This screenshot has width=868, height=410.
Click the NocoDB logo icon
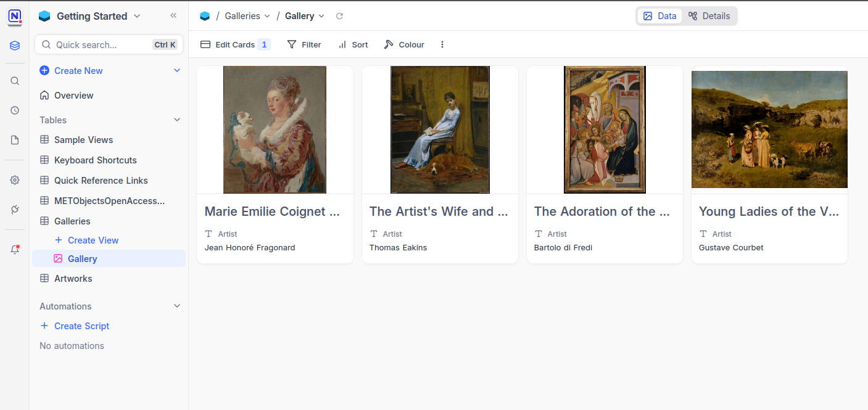click(15, 16)
